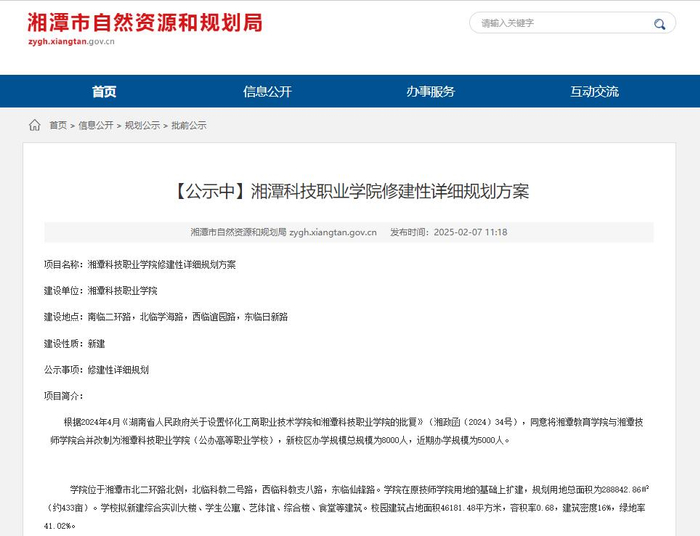Click the 湘潭市自然资源和规划局 site logo
This screenshot has height=536, width=700.
click(x=145, y=23)
